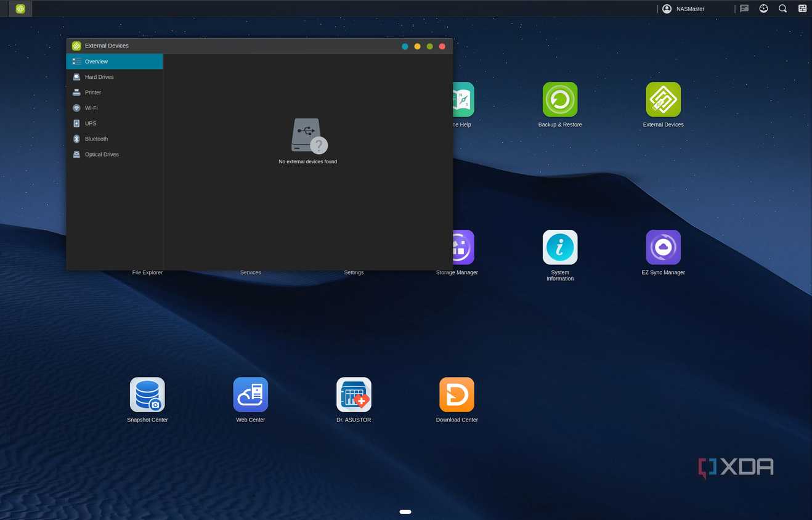Open the Wi-Fi section
Viewport: 812px width, 520px height.
115,108
